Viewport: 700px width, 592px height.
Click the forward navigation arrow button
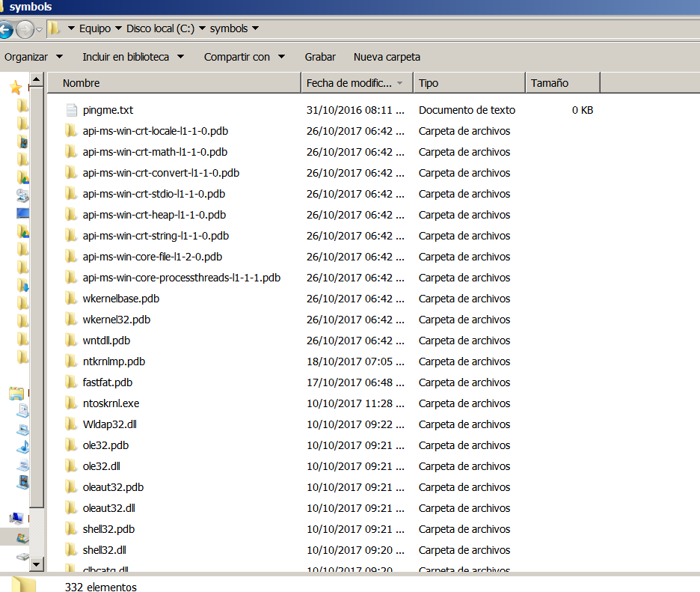pos(25,30)
